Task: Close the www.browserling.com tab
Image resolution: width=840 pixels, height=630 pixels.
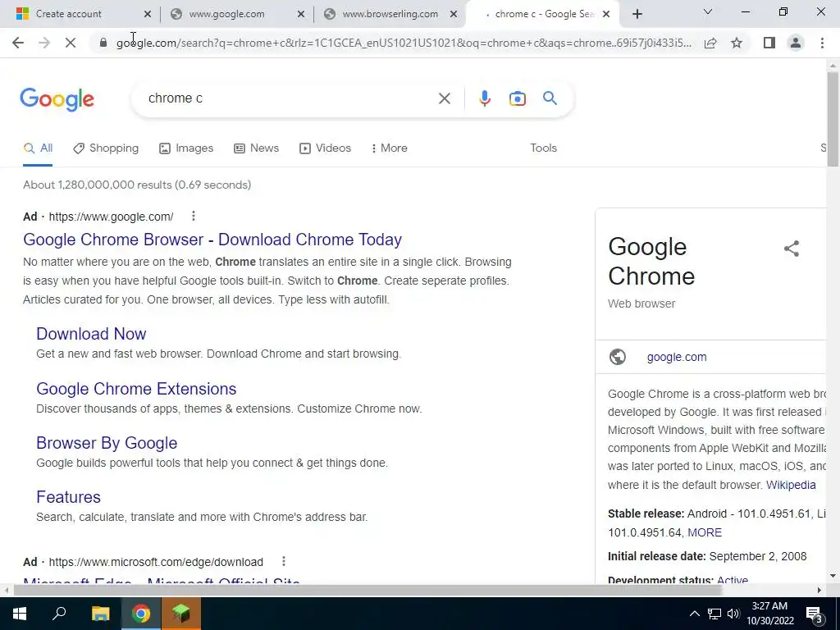Action: pos(454,15)
